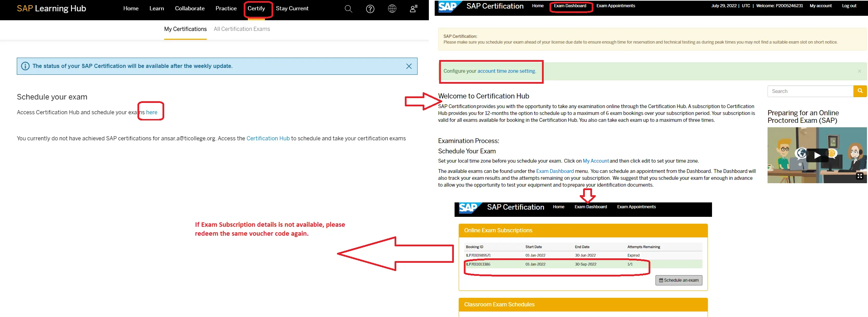
Task: Click the End Date column header
Action: pos(582,247)
